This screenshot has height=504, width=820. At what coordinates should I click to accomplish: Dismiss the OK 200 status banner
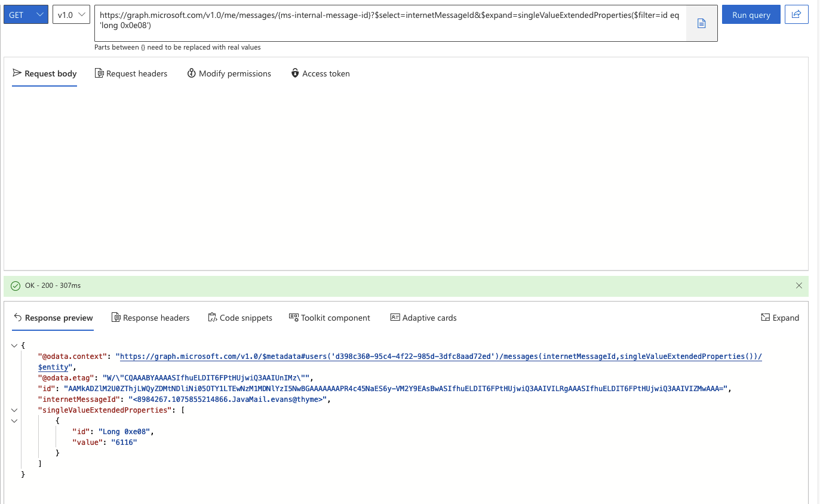point(799,285)
